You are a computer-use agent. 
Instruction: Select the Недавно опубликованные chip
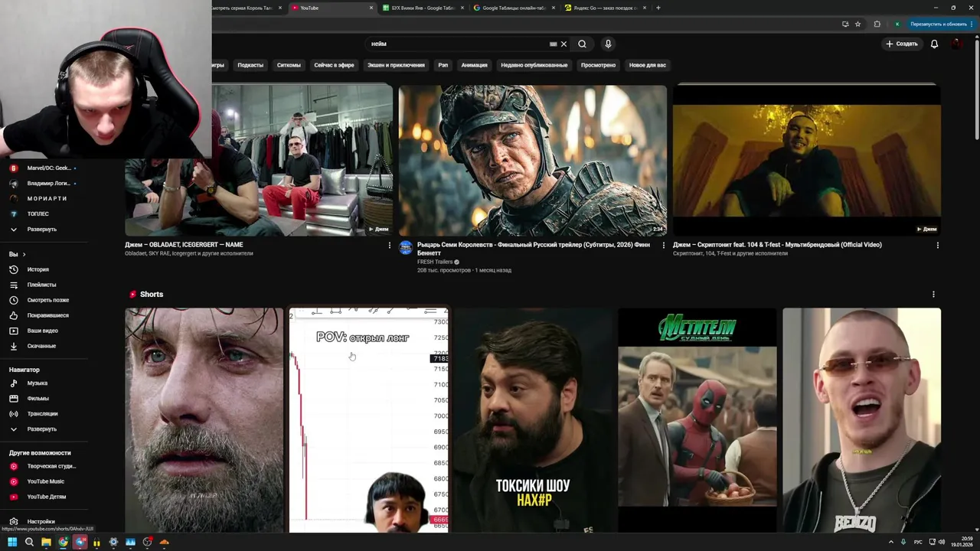(x=534, y=65)
